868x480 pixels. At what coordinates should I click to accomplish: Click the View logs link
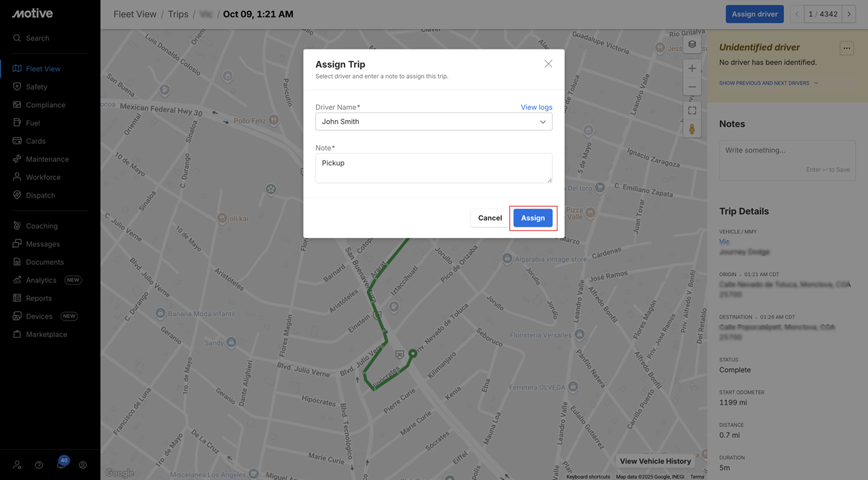click(x=536, y=107)
